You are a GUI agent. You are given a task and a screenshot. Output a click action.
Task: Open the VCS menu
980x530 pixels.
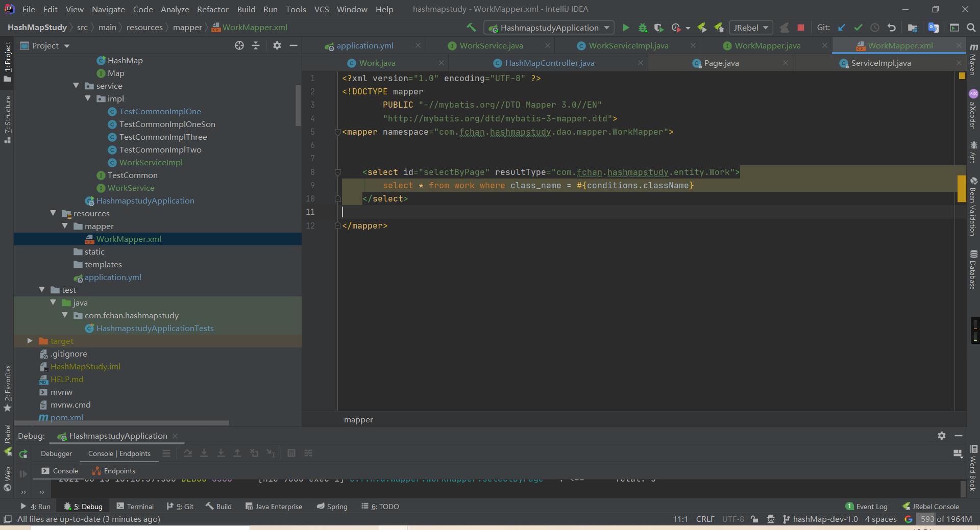322,9
